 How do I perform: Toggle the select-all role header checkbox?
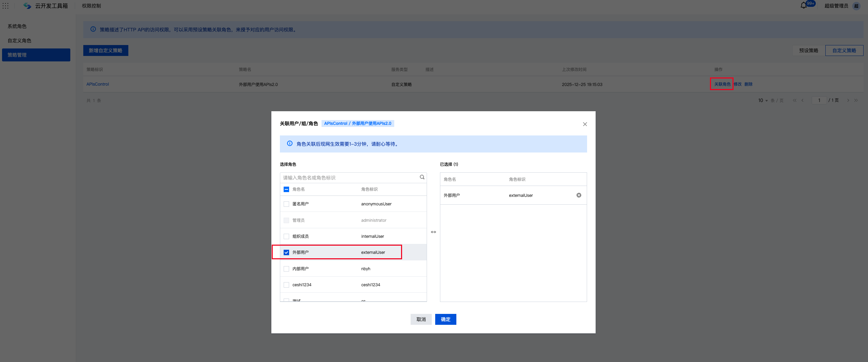(x=286, y=189)
